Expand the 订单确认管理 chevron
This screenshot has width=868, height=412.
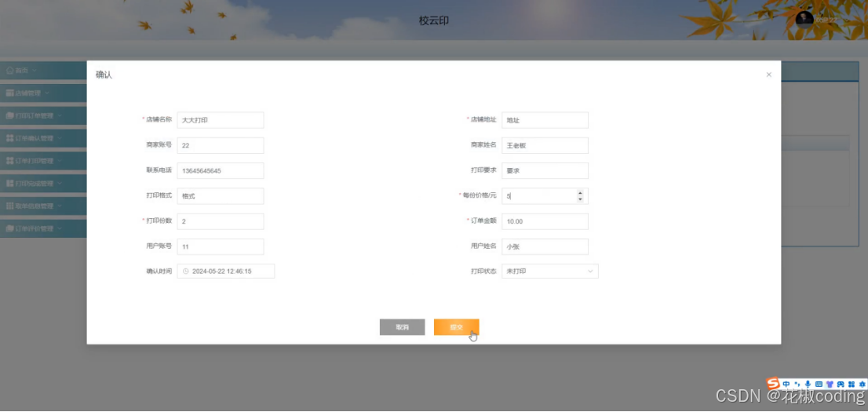tap(60, 138)
